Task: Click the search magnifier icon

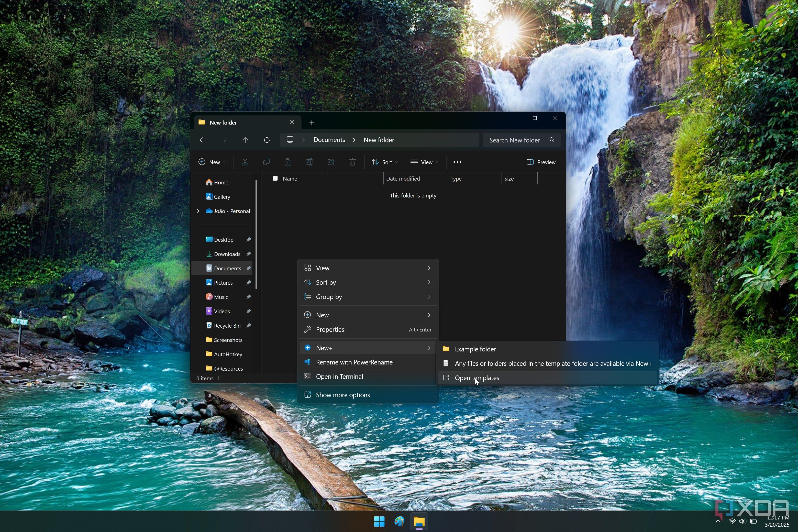Action: 552,140
